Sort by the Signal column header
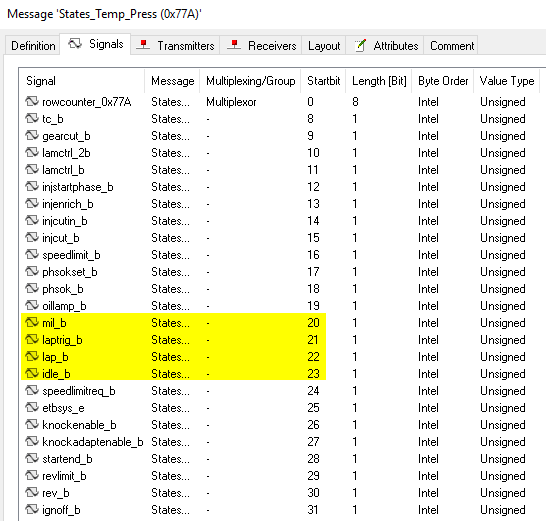This screenshot has height=521, width=546. (82, 81)
